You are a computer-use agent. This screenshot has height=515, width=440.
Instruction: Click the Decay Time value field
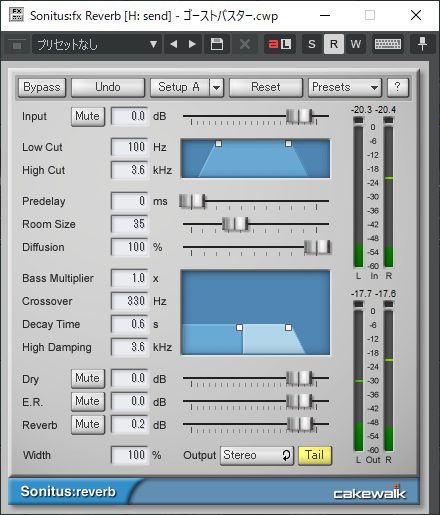click(129, 324)
